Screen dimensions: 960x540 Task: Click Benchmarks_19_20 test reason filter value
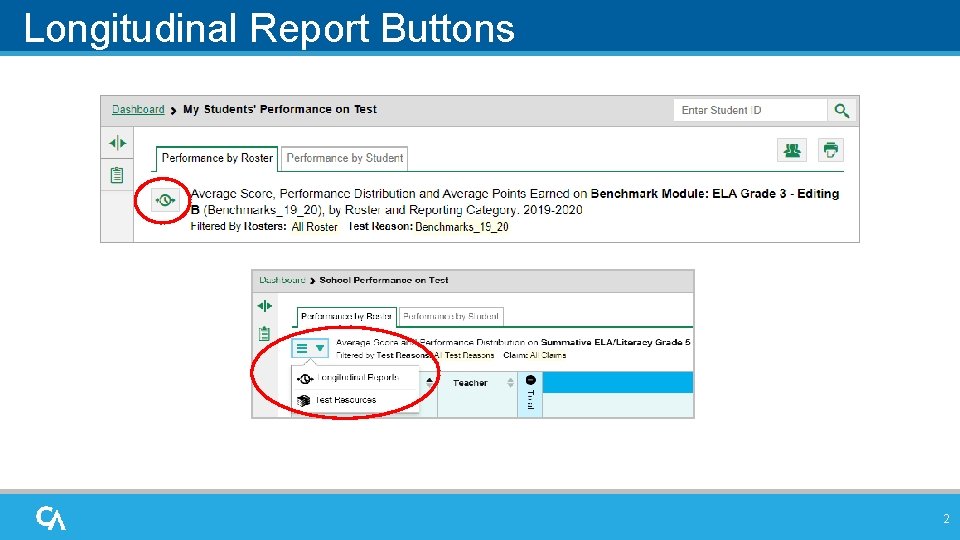pyautogui.click(x=462, y=227)
